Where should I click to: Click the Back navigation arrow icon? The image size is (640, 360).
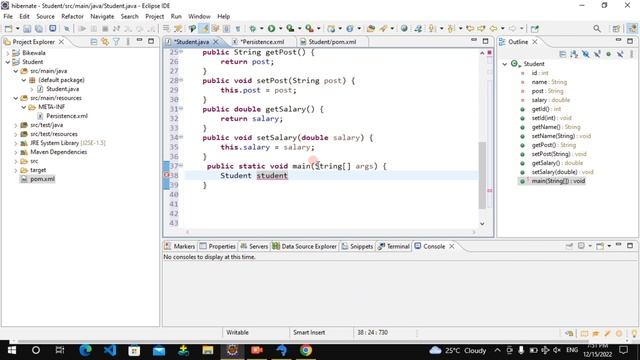(493, 29)
